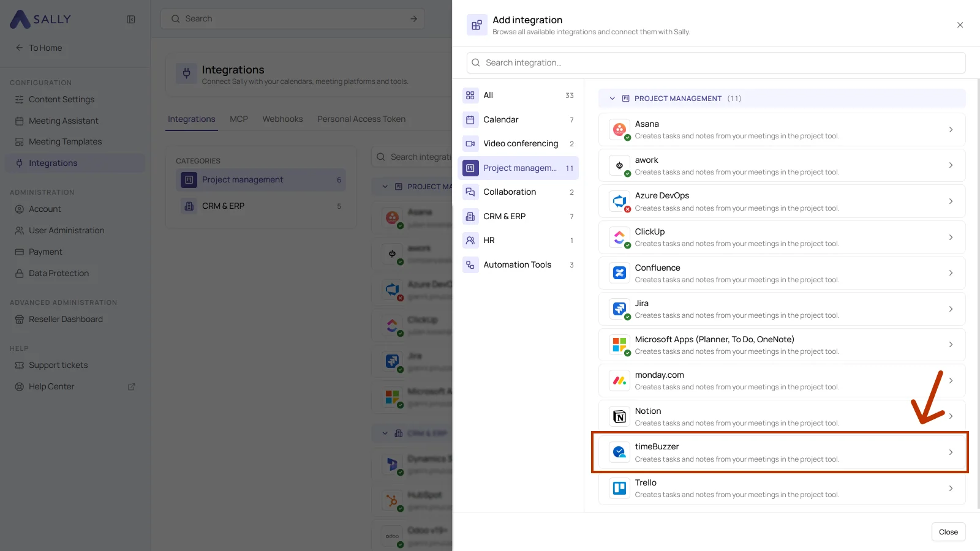
Task: Click the Trello logo icon
Action: (x=619, y=488)
